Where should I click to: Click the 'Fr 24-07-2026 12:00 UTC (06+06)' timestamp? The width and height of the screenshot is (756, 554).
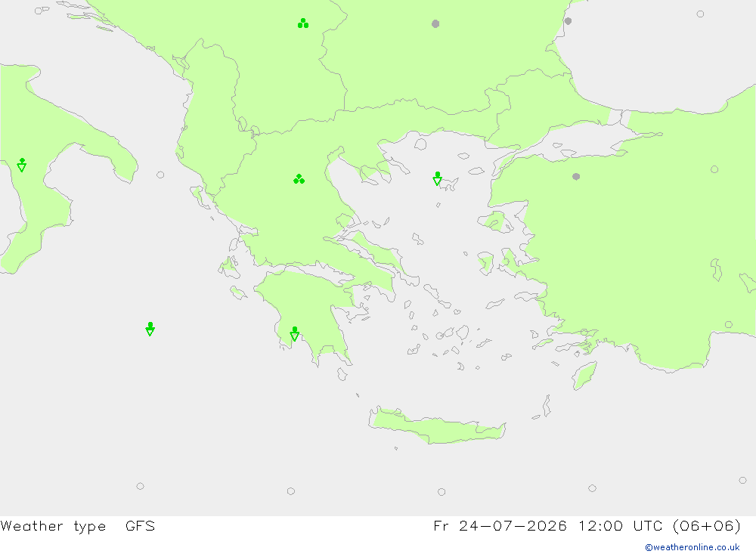click(x=587, y=525)
